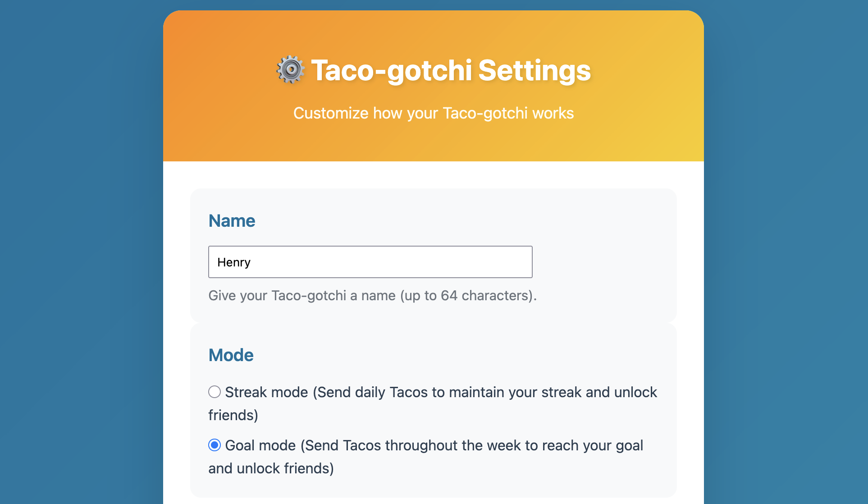
Task: Click the 'Taco-gotchi Settings' title text
Action: tap(451, 70)
